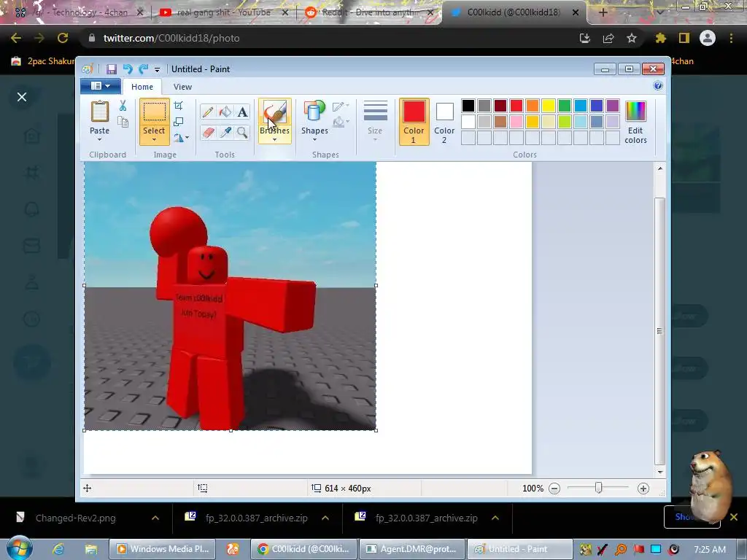Click the zoom in plus button
Viewport: 747px width, 560px height.
(643, 488)
